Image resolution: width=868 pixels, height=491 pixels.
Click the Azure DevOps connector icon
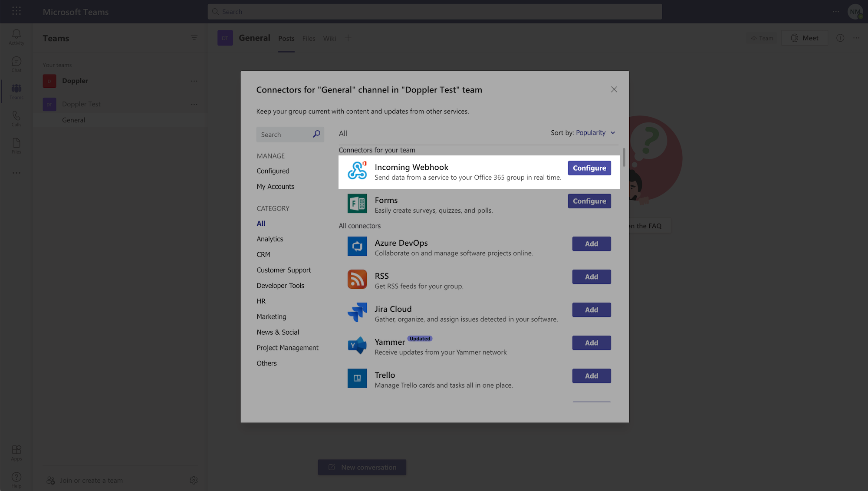[357, 246]
